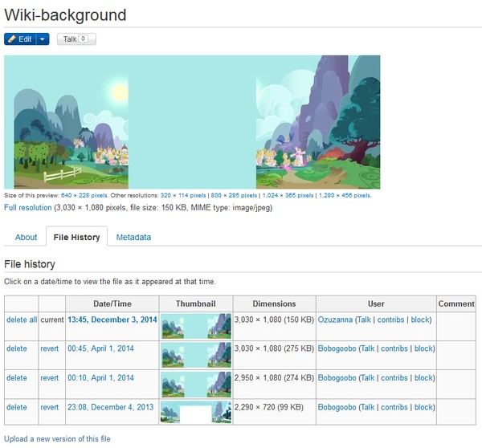The height and width of the screenshot is (448, 482).
Task: Open the 00:10, April 1, 2014 version
Action: [101, 377]
